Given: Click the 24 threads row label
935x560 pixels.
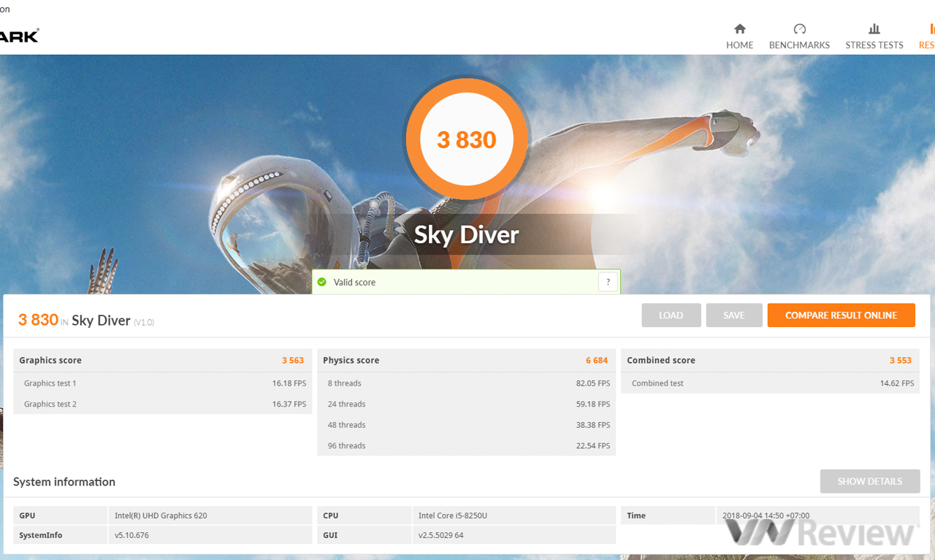Looking at the screenshot, I should tap(347, 404).
